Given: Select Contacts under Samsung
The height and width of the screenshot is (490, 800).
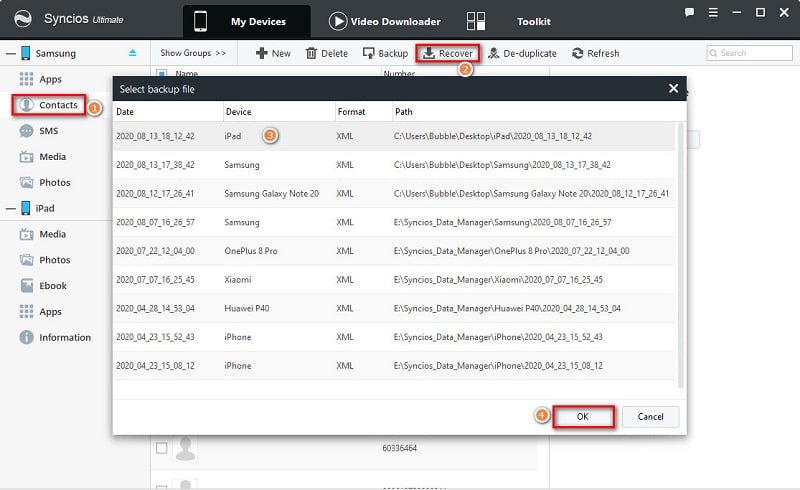Looking at the screenshot, I should [x=48, y=105].
